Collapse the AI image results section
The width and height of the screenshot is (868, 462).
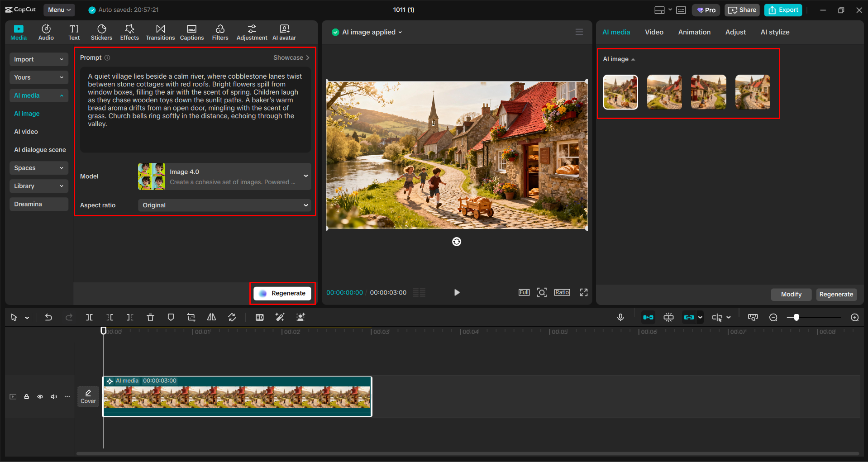(634, 59)
